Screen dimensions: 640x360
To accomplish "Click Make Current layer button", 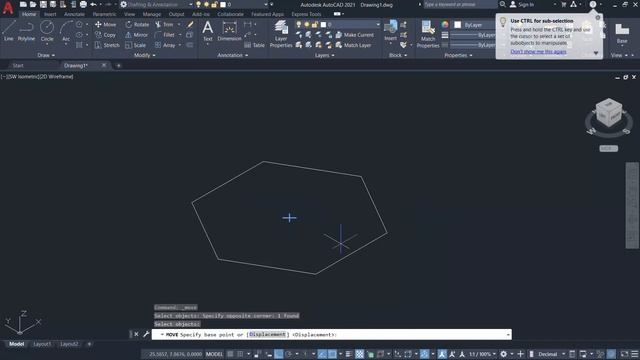I will pos(354,35).
